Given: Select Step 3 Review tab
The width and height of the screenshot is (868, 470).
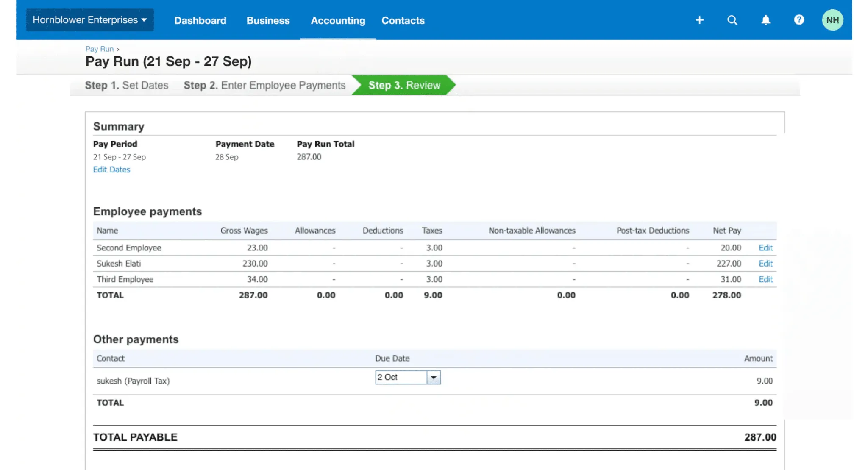Looking at the screenshot, I should click(x=404, y=85).
